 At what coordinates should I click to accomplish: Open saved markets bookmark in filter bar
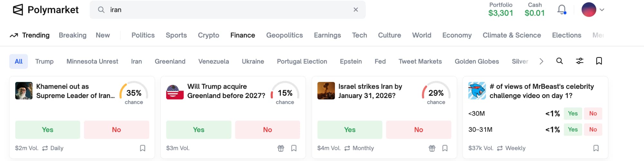599,61
